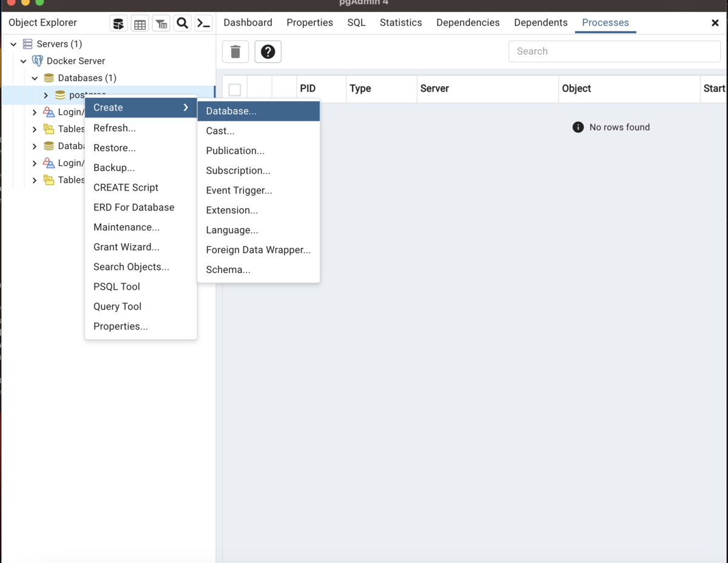Select Extension... submenu item
This screenshot has width=728, height=563.
[x=258, y=210]
